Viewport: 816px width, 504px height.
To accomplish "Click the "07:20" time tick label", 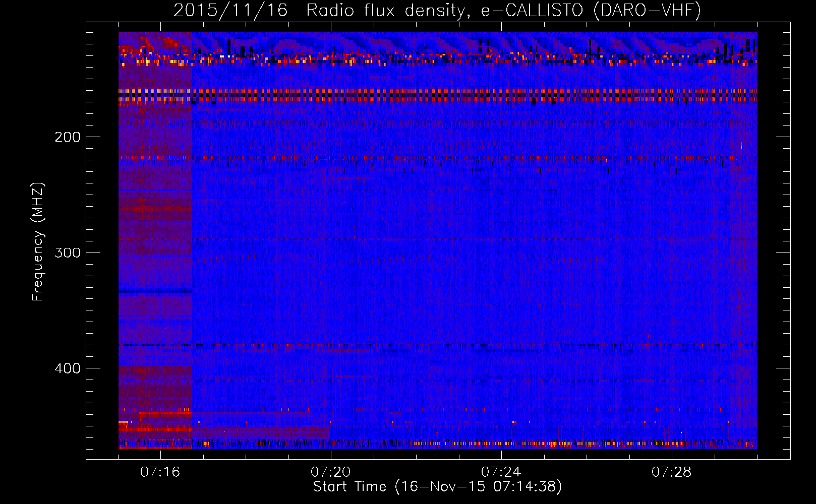I will (x=331, y=472).
